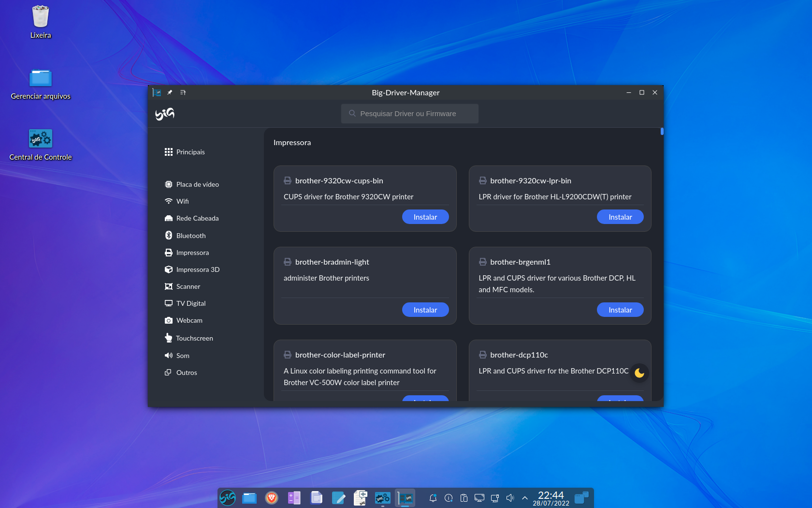Screen dimensions: 812x508
Task: Open Gerenciar arquivos desktop icon
Action: [x=41, y=84]
